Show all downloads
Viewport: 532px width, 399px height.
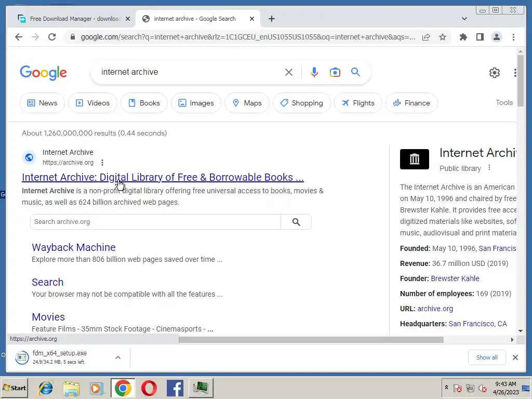coord(486,357)
